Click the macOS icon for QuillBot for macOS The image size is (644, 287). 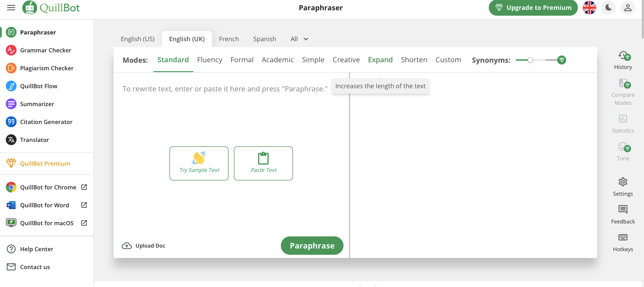[11, 223]
